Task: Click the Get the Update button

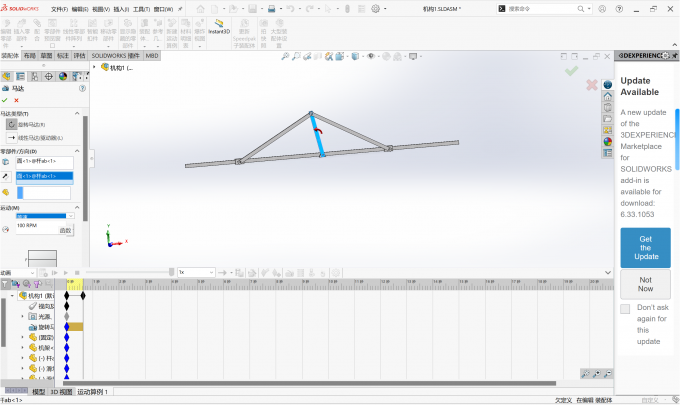Action: pos(645,248)
